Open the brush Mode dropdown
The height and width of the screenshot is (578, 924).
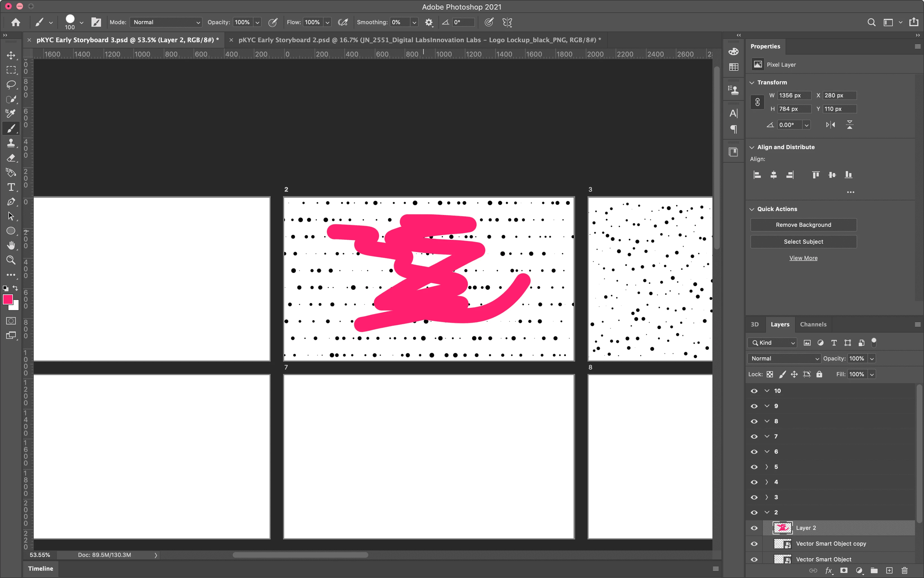(x=166, y=22)
